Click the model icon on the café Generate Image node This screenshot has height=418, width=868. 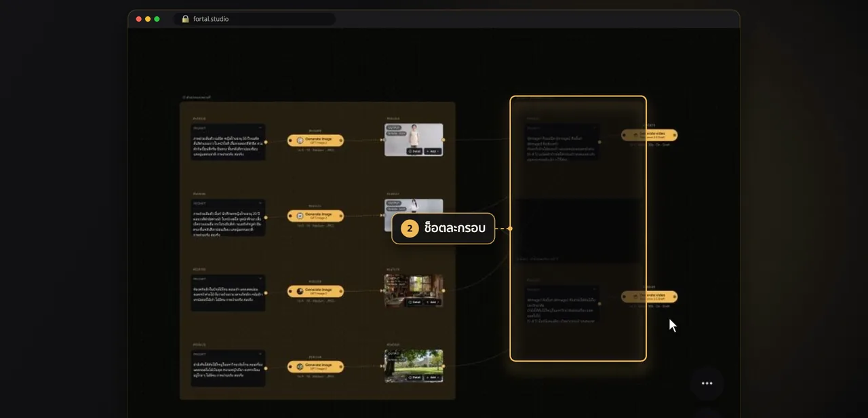(x=300, y=291)
